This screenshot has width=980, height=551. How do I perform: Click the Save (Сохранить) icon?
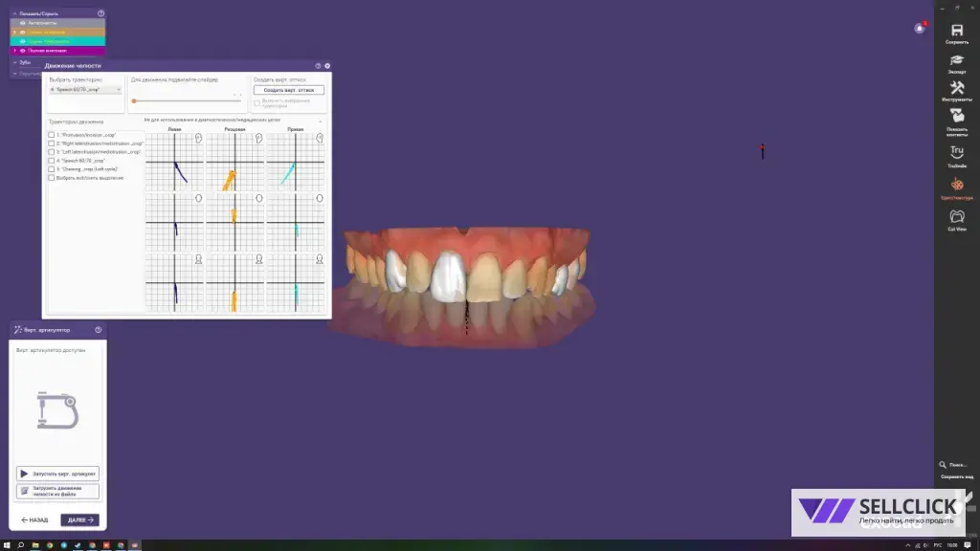(956, 31)
